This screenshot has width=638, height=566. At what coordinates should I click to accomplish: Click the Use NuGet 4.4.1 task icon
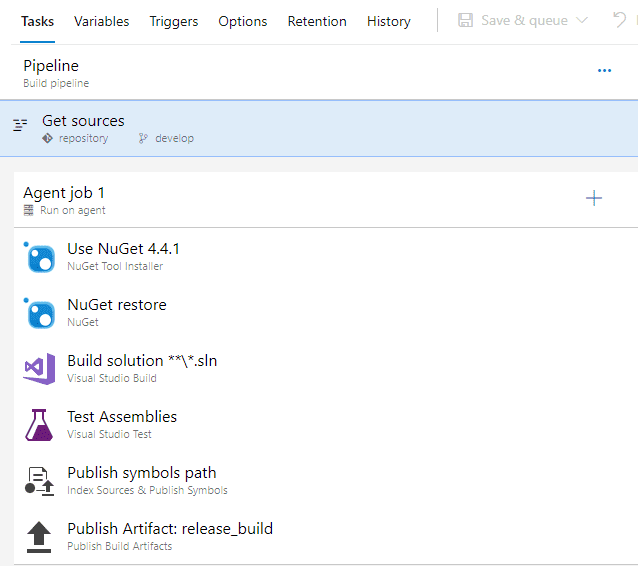pyautogui.click(x=41, y=259)
